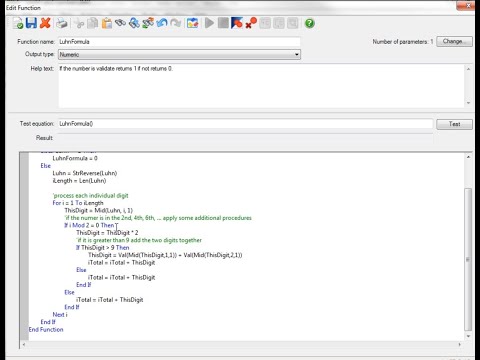Click the third greyed debug icon

click(x=292, y=23)
